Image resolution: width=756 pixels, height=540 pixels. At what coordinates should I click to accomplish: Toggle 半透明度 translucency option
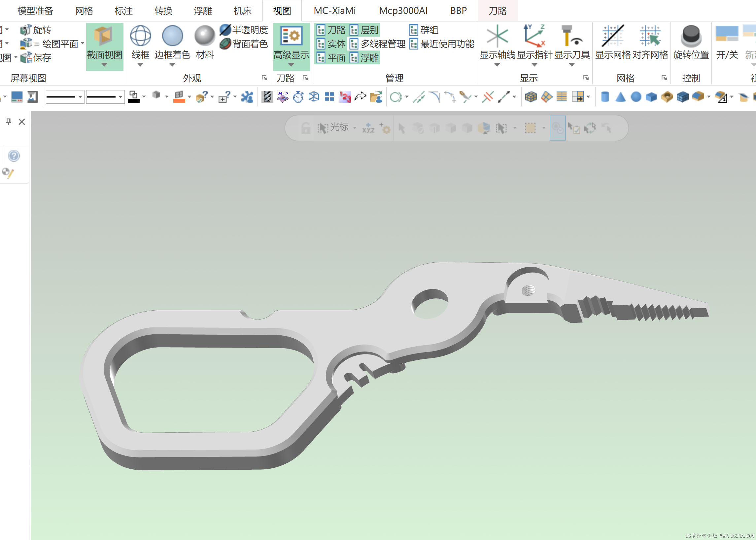click(244, 30)
